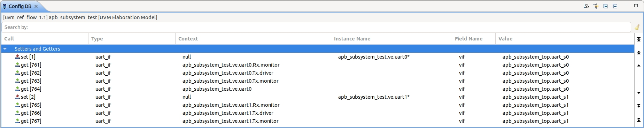Click the single down arrow navigation button
Image resolution: width=644 pixels, height=128 pixels.
(x=639, y=93)
